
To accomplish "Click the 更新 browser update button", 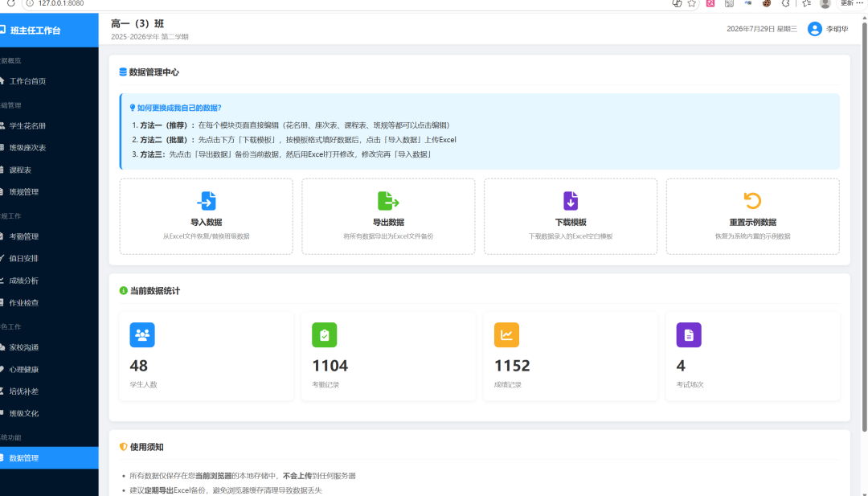I will (x=851, y=3).
